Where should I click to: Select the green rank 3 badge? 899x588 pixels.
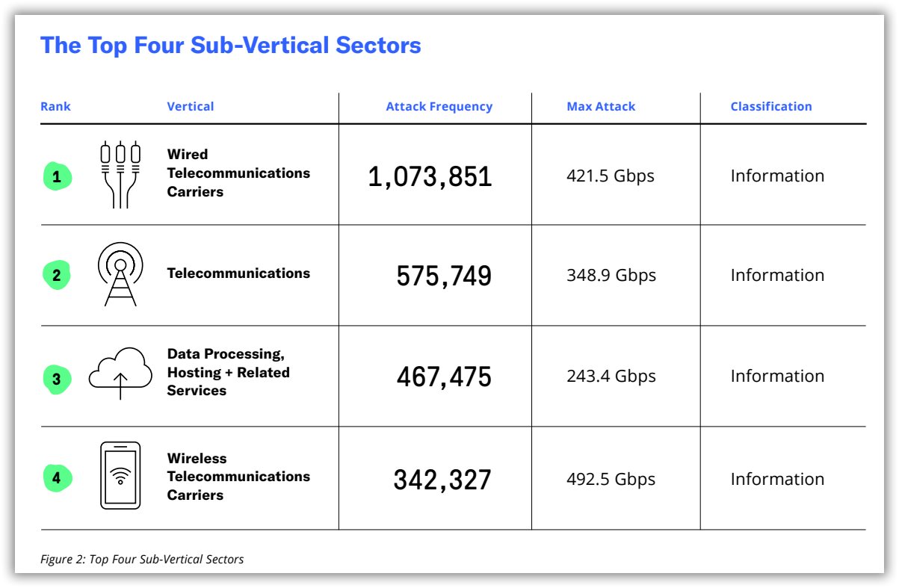coord(57,380)
